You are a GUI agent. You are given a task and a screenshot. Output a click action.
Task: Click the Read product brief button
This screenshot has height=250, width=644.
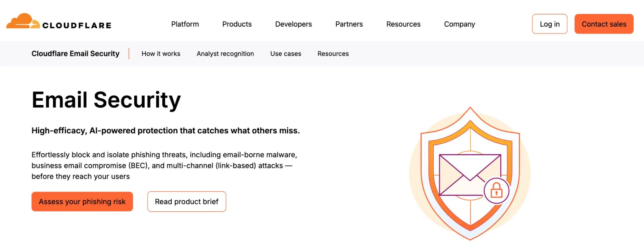coord(187,201)
